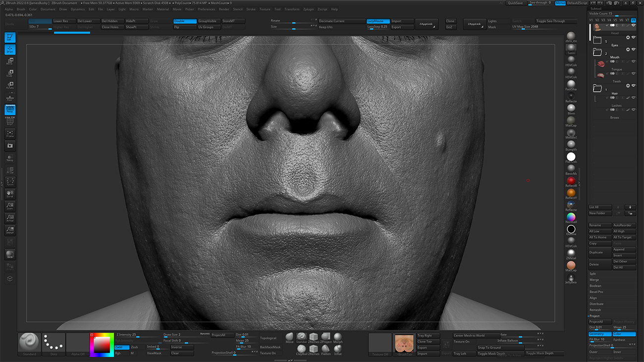Open the Frame tool on left sidebar
This screenshot has height=362, width=644.
tap(10, 134)
